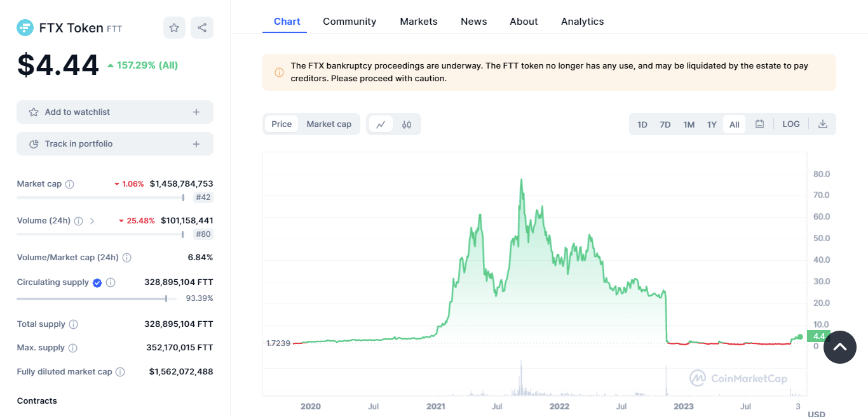The width and height of the screenshot is (868, 417).
Task: Click the Add to watchlist button
Action: pyautogui.click(x=115, y=112)
